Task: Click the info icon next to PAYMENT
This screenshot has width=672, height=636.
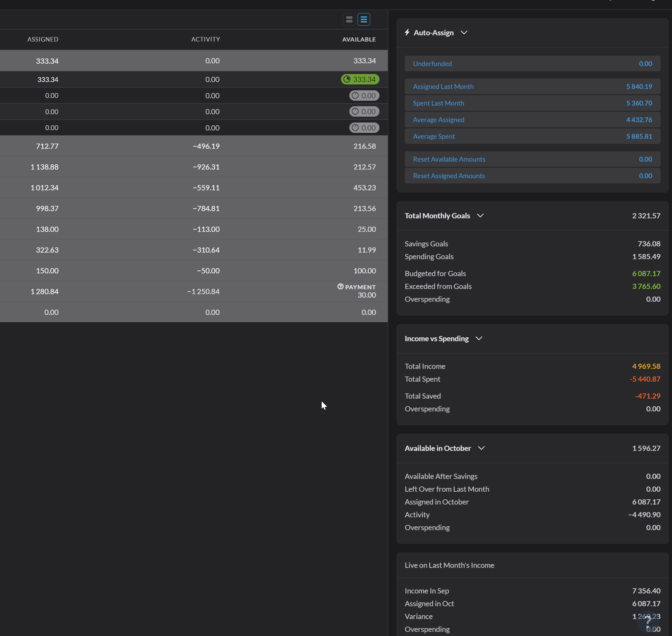Action: coord(340,287)
